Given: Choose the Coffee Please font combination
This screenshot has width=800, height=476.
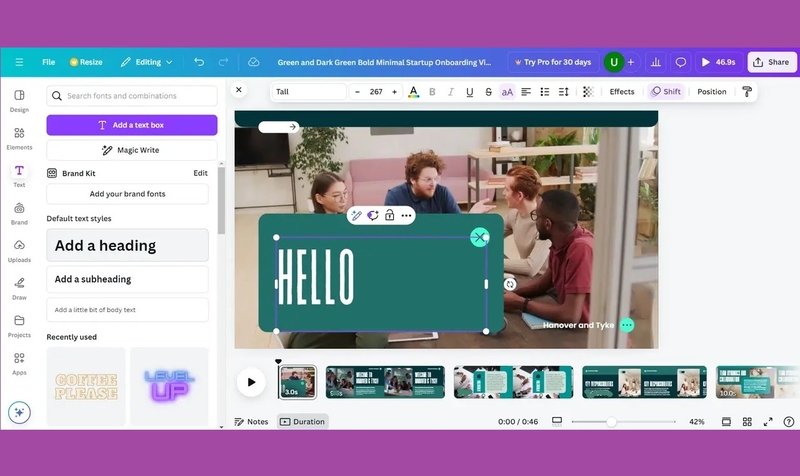Looking at the screenshot, I should click(x=86, y=386).
